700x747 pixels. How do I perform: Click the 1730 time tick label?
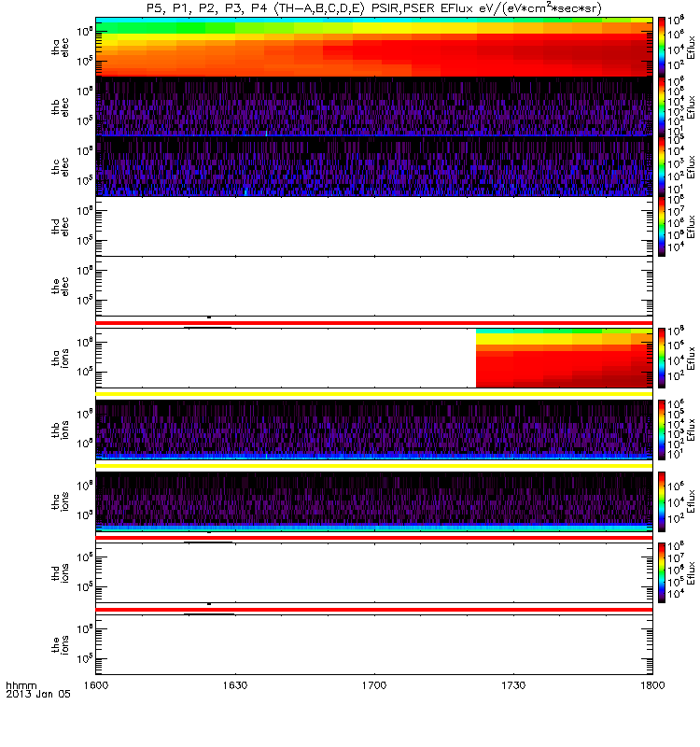click(x=513, y=685)
